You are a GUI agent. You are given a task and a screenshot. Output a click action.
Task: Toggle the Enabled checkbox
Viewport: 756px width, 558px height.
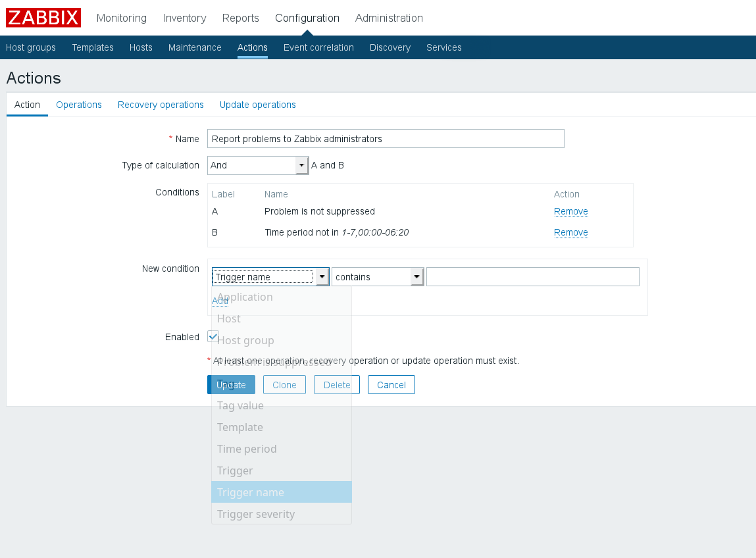coord(213,337)
